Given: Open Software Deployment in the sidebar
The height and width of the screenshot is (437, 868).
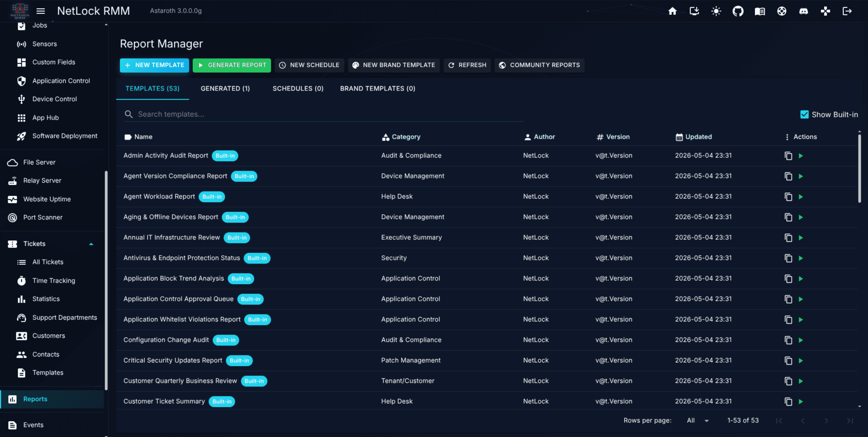Looking at the screenshot, I should [x=52, y=136].
